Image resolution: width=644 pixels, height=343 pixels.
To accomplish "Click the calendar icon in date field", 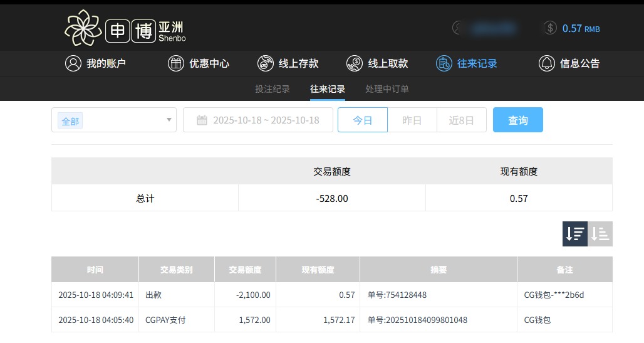I will [202, 120].
